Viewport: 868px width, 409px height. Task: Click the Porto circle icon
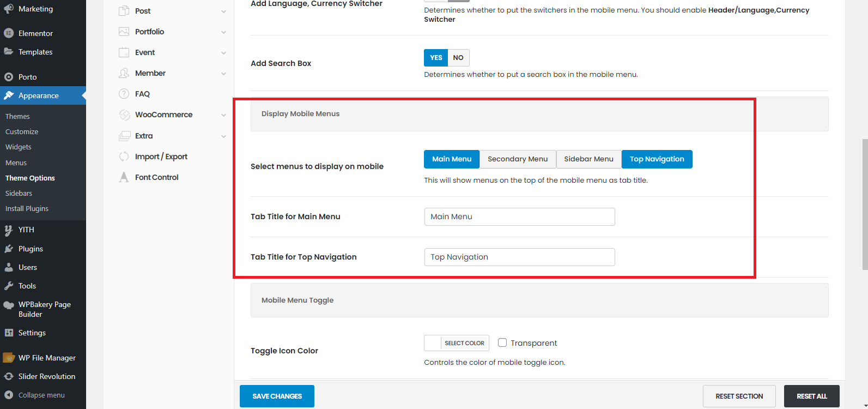9,77
